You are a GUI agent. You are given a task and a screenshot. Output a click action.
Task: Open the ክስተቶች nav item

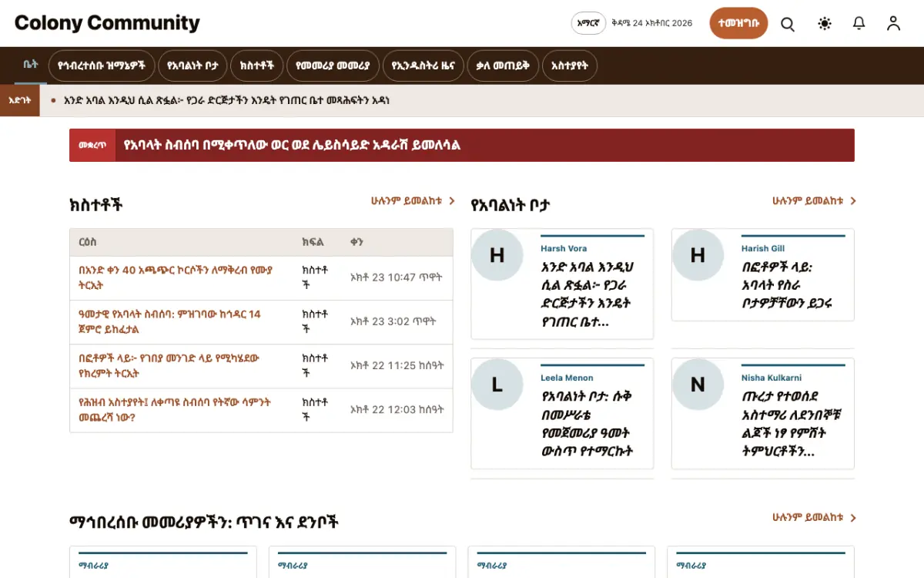coord(257,66)
